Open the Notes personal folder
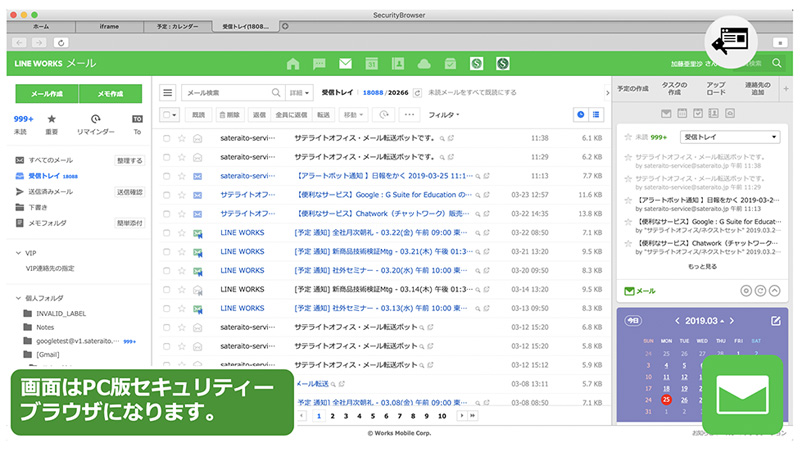This screenshot has width=800, height=460. click(x=45, y=327)
